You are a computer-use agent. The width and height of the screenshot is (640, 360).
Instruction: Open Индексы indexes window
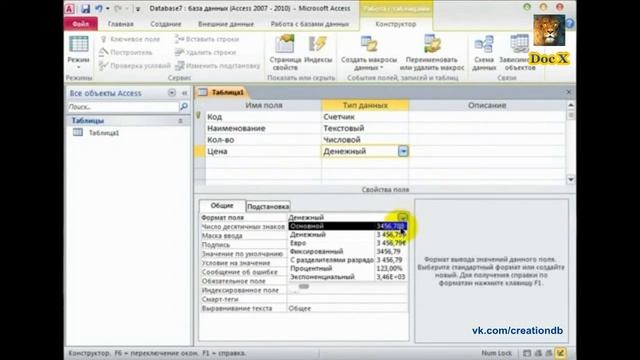point(318,50)
